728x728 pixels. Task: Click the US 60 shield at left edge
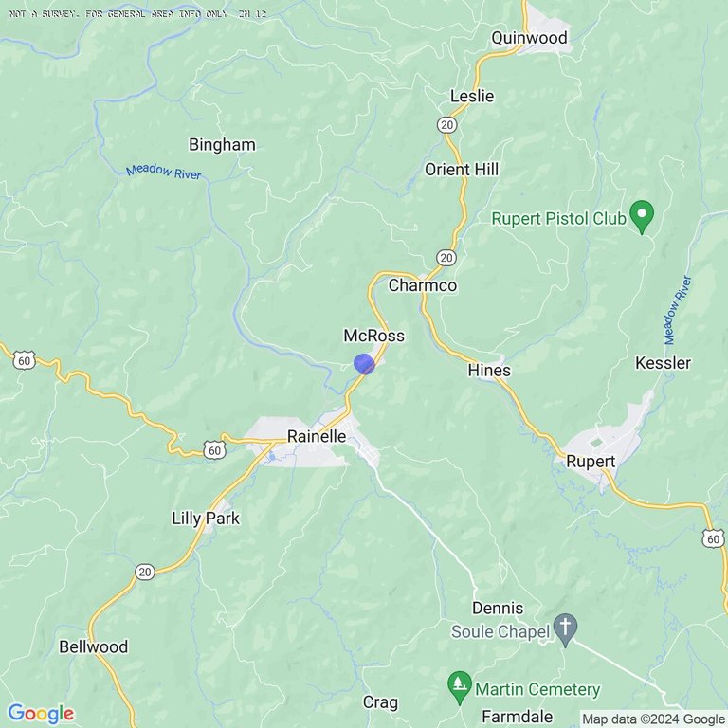coord(24,361)
